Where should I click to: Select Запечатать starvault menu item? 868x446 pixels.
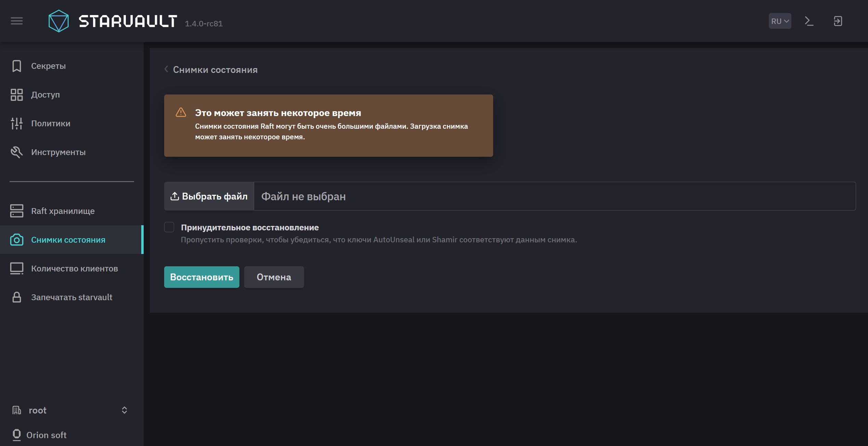72,297
